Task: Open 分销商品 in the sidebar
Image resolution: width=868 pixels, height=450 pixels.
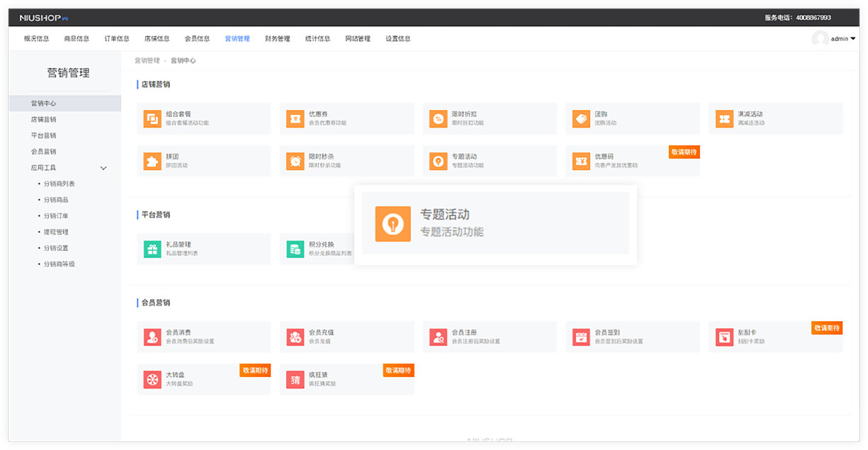Action: tap(56, 200)
